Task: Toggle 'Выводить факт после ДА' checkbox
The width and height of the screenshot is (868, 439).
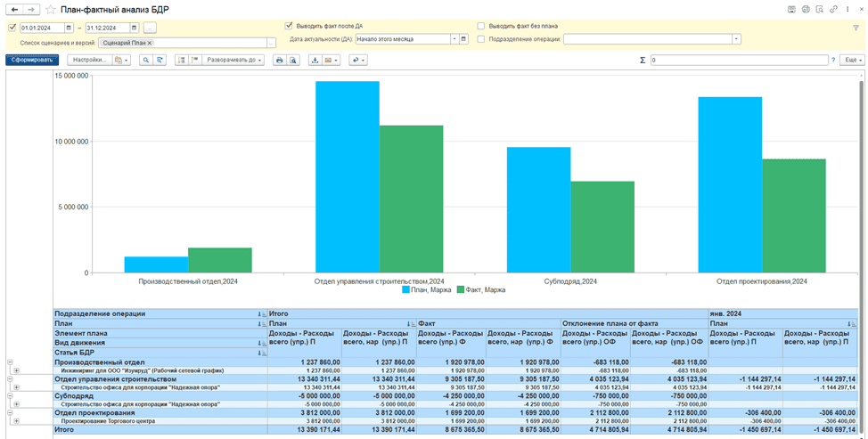Action: pyautogui.click(x=289, y=26)
